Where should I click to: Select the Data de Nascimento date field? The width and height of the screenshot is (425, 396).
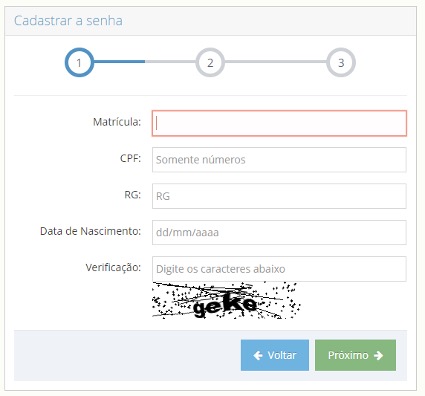tap(279, 232)
